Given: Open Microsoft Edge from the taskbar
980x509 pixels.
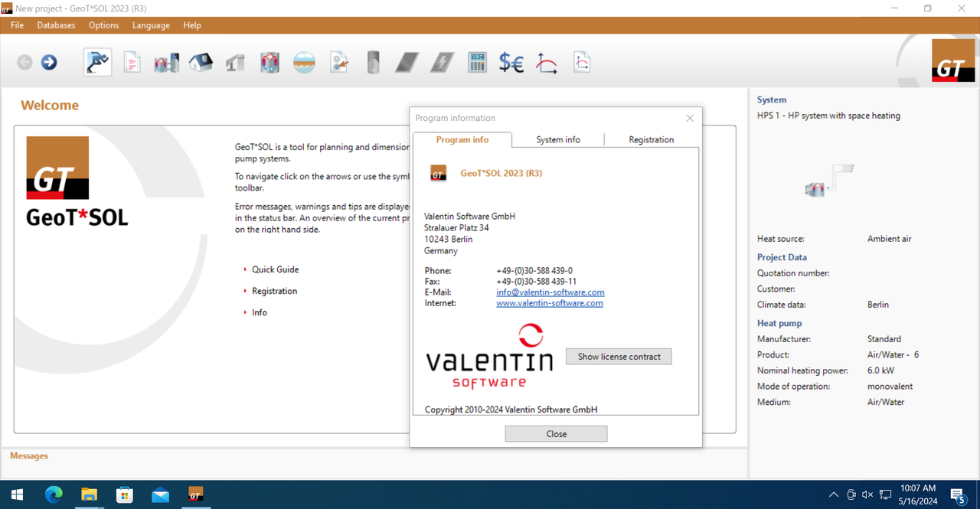Looking at the screenshot, I should pyautogui.click(x=54, y=495).
